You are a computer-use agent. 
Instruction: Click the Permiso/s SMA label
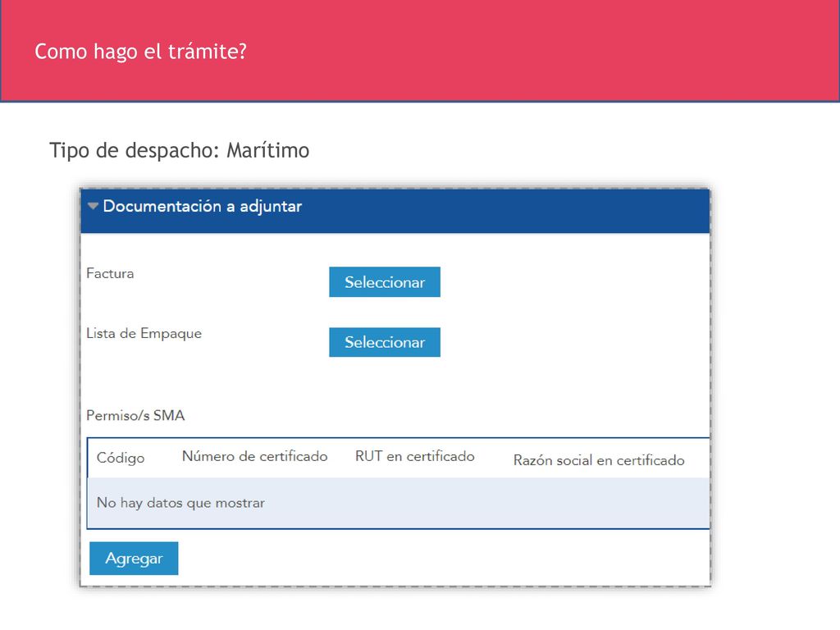click(x=135, y=415)
